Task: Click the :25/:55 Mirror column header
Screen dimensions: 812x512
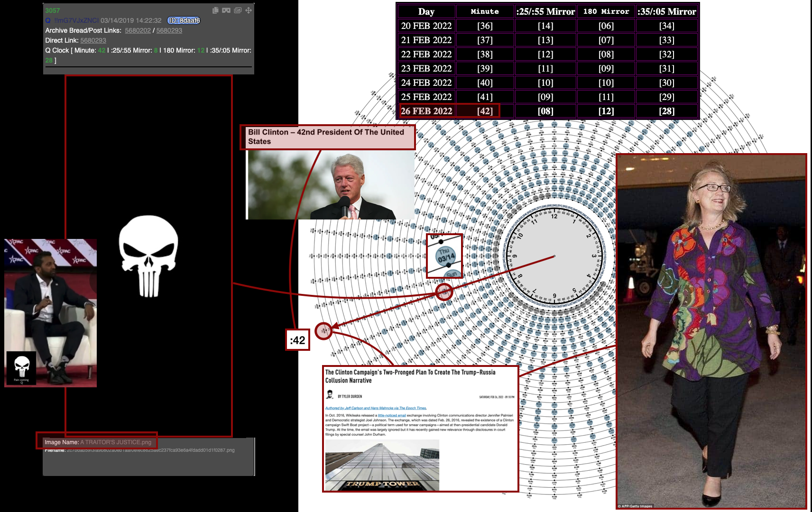Action: 545,11
